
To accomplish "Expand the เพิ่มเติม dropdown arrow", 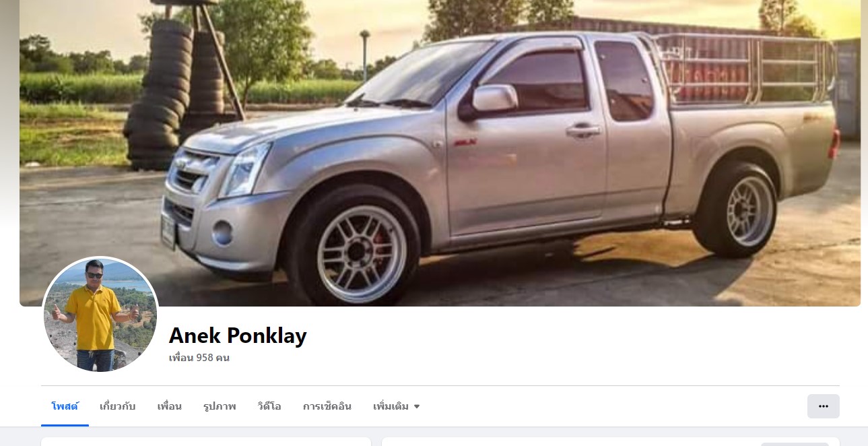I will (x=416, y=406).
